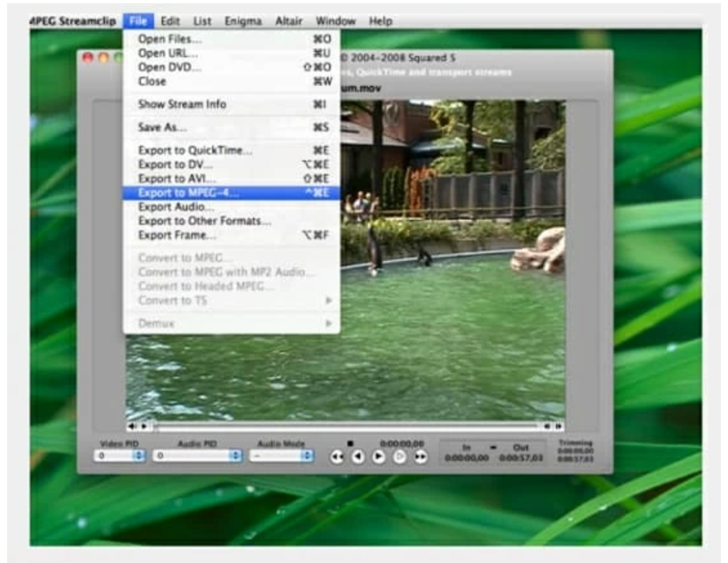This screenshot has height=563, width=728.
Task: Open the Window menu
Action: point(336,21)
